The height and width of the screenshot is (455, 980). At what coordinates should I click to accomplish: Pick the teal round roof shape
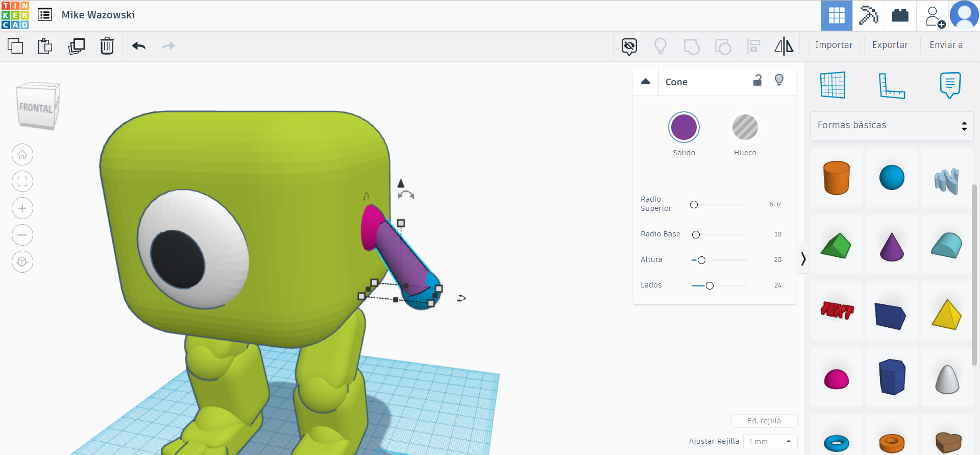[947, 246]
